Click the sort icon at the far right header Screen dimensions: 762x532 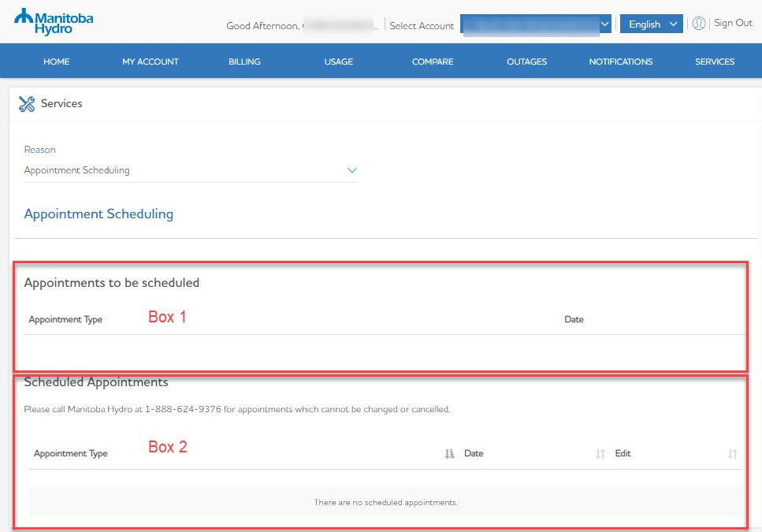coord(732,452)
